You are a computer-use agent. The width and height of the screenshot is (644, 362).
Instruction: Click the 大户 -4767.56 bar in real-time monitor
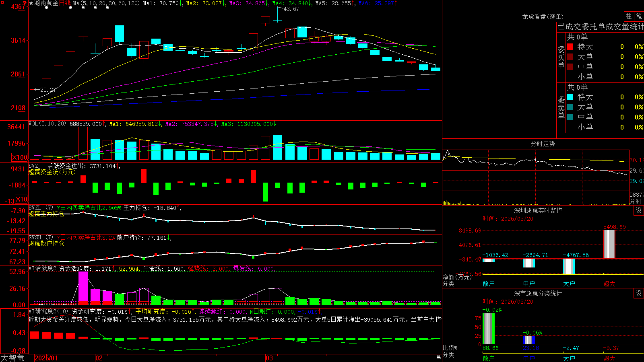(569, 266)
